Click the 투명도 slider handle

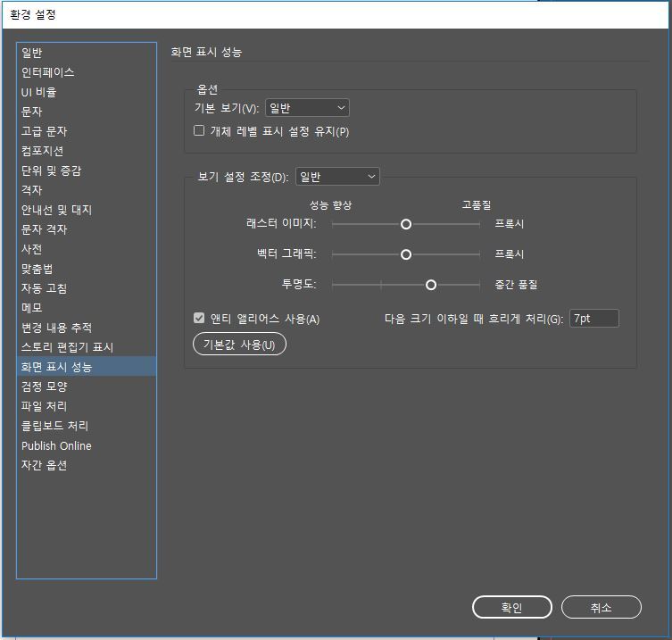click(431, 285)
